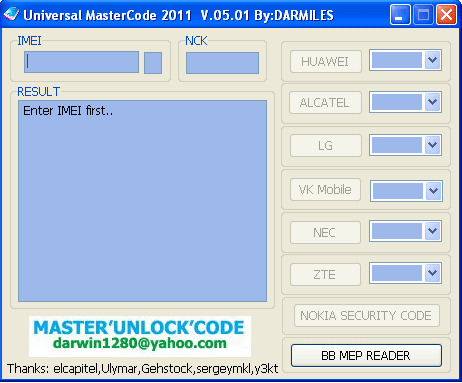Choose the NEC button
The width and height of the screenshot is (462, 383).
tap(325, 232)
